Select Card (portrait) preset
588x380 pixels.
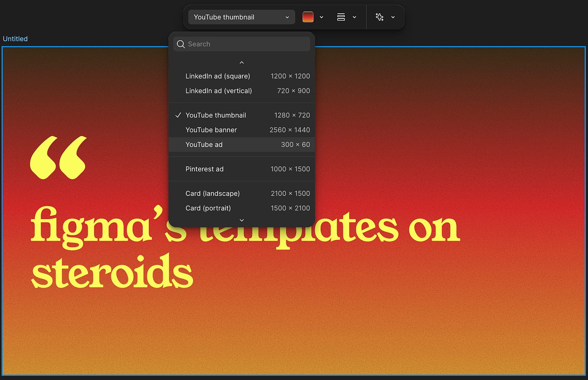point(241,208)
